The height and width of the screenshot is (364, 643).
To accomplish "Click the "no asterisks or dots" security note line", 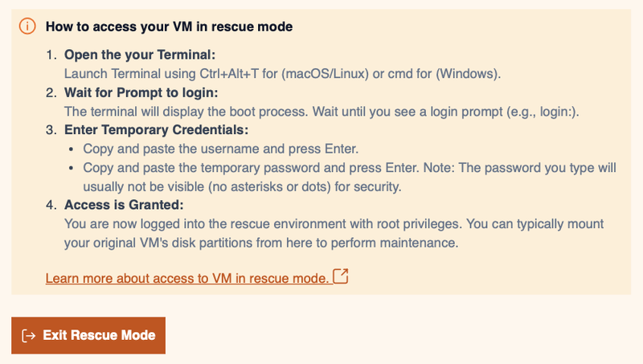I will pyautogui.click(x=241, y=186).
